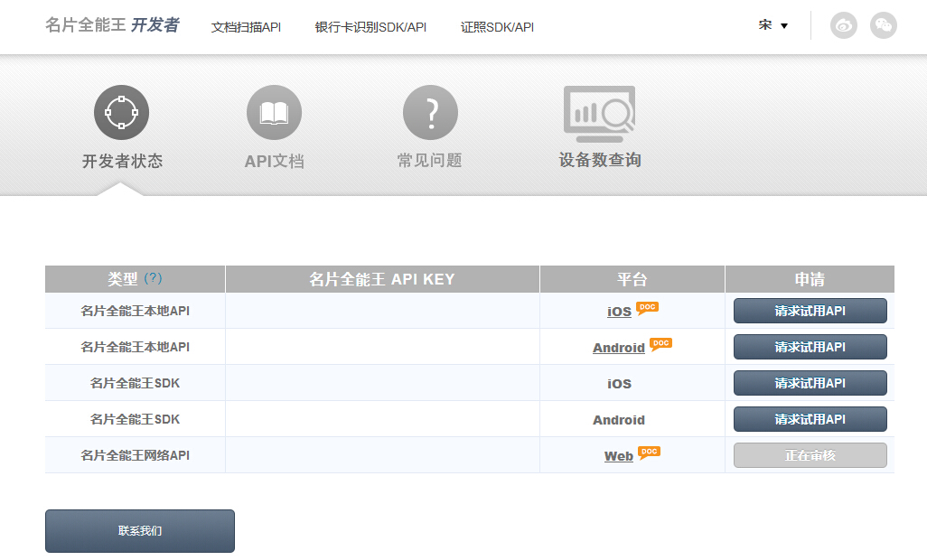Open the API文档 book icon
The image size is (927, 560).
click(274, 113)
